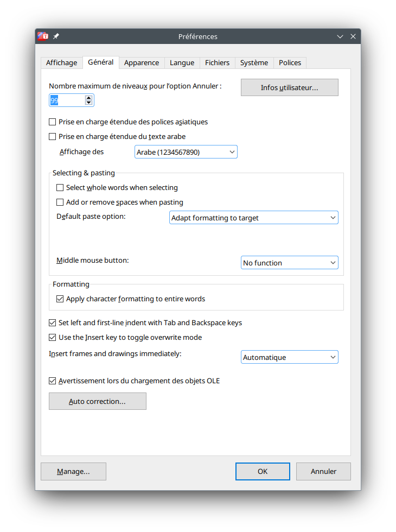Decrease undo levels with spinner down arrow
The height and width of the screenshot is (532, 396).
coord(88,103)
